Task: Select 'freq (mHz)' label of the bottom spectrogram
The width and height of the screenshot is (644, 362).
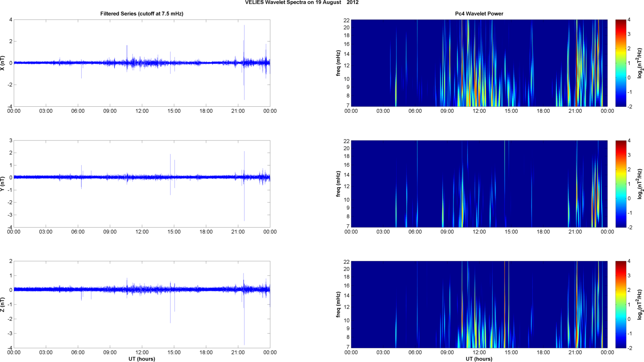Action: point(338,305)
